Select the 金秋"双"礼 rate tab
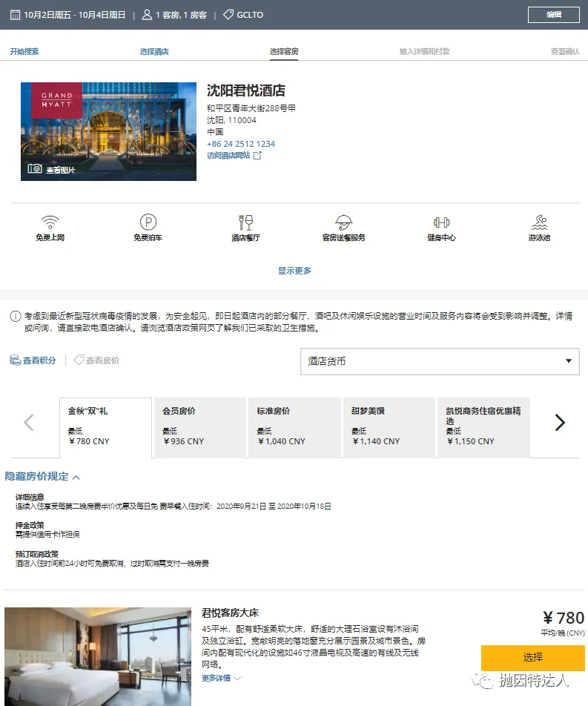Viewport: 588px width, 706px height. pyautogui.click(x=106, y=428)
